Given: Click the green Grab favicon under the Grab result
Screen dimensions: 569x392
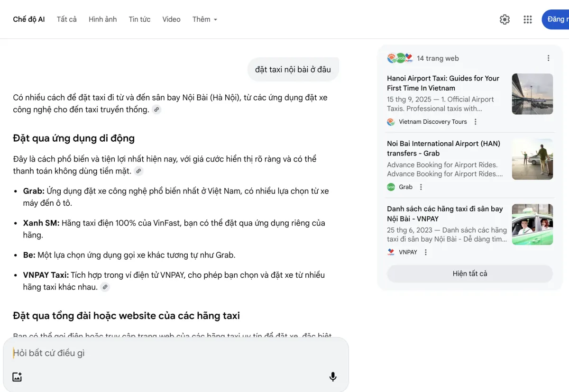Looking at the screenshot, I should point(391,187).
